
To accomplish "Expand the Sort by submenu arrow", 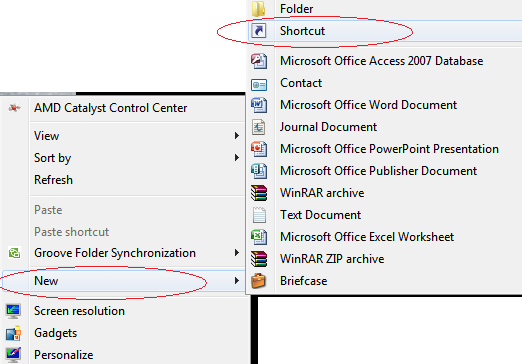I will 236,158.
